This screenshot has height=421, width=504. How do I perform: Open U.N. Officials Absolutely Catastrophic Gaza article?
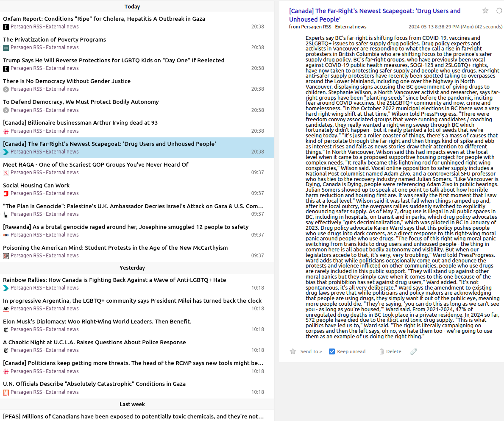[137, 388]
